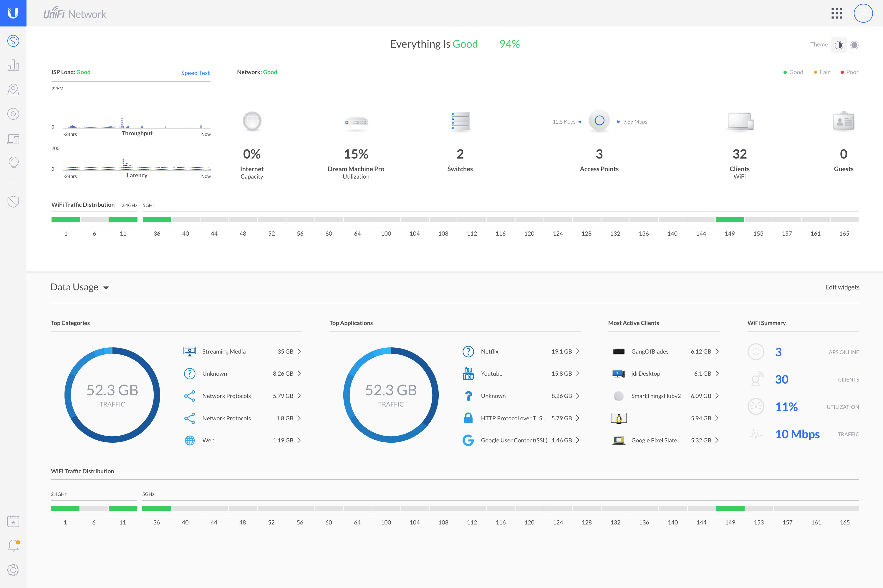Switch to the half-circle dark/light theme toggle
Viewport: 883px width, 588px height.
coord(839,45)
